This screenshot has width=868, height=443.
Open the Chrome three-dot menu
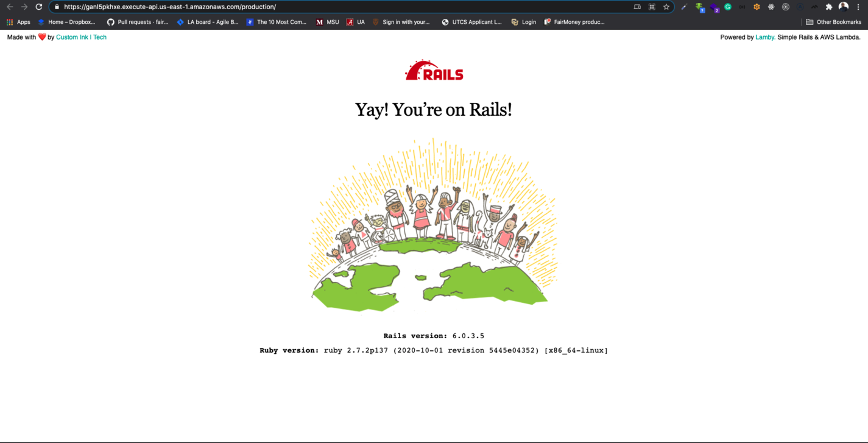point(859,7)
